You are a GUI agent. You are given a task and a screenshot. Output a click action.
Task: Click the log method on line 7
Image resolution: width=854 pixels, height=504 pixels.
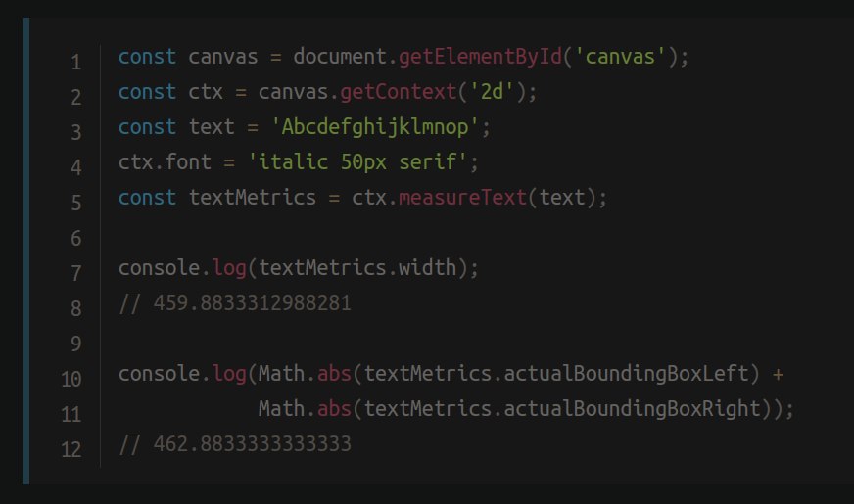tap(229, 268)
